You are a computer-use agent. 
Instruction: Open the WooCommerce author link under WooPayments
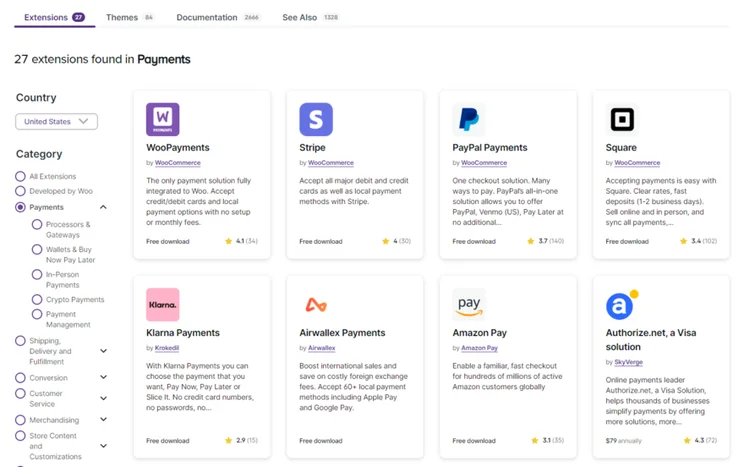(178, 163)
